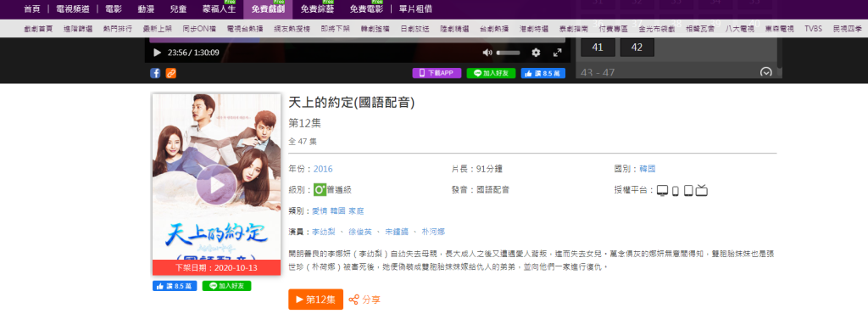Copy link with the orange chain icon

(x=171, y=73)
